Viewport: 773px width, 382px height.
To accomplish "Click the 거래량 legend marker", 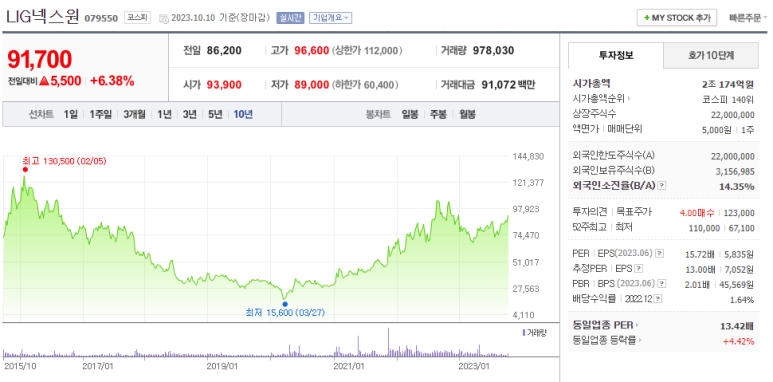I will (523, 333).
